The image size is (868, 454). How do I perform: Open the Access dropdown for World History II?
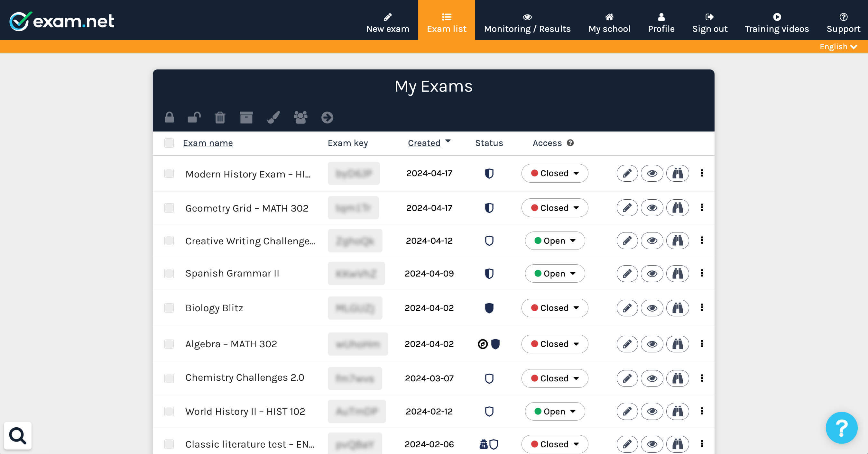click(x=554, y=411)
